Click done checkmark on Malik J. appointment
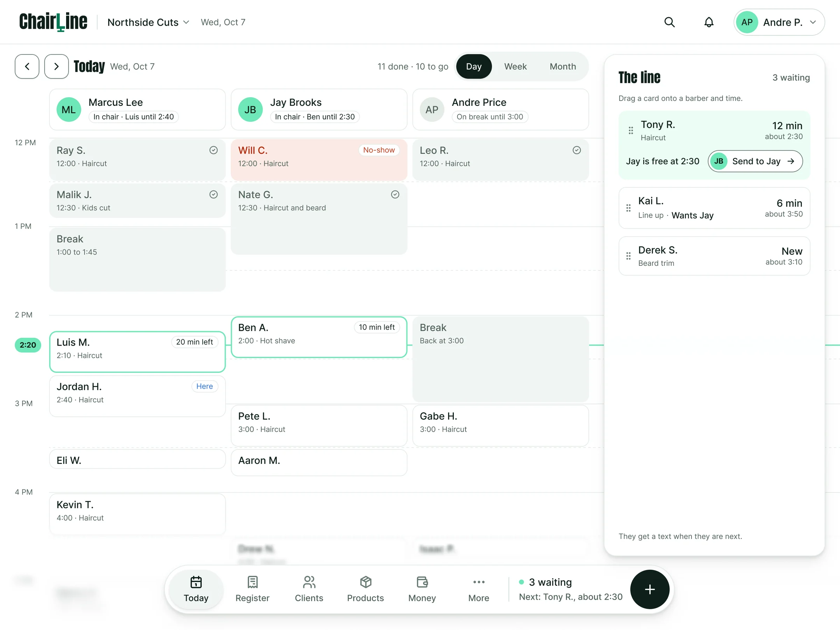This screenshot has width=840, height=630. click(213, 195)
